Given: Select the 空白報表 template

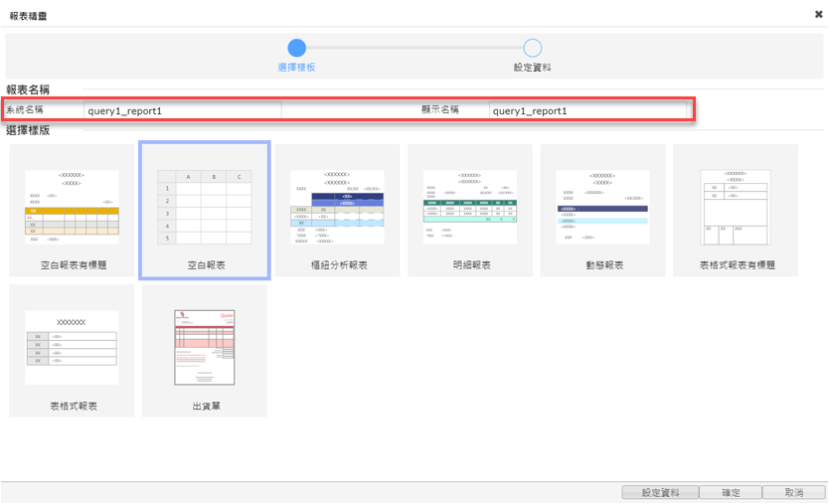Looking at the screenshot, I should tap(205, 211).
